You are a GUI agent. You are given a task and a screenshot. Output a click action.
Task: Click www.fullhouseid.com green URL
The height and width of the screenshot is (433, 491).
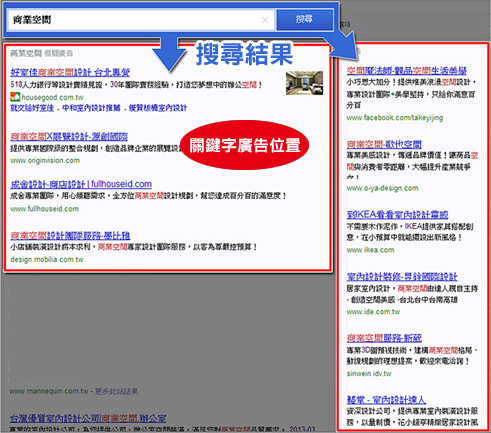pyautogui.click(x=44, y=209)
